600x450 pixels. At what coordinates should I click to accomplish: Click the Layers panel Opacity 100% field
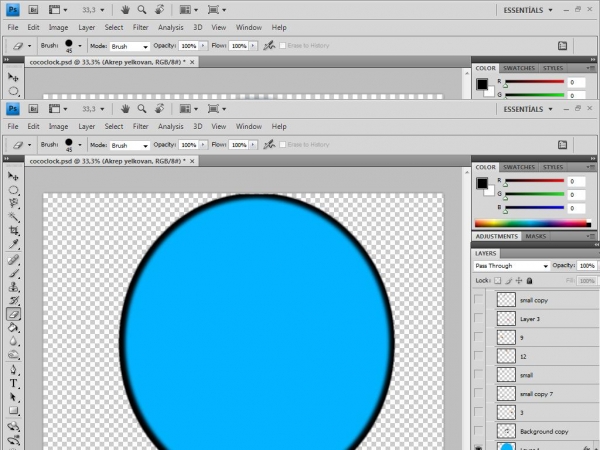(587, 266)
